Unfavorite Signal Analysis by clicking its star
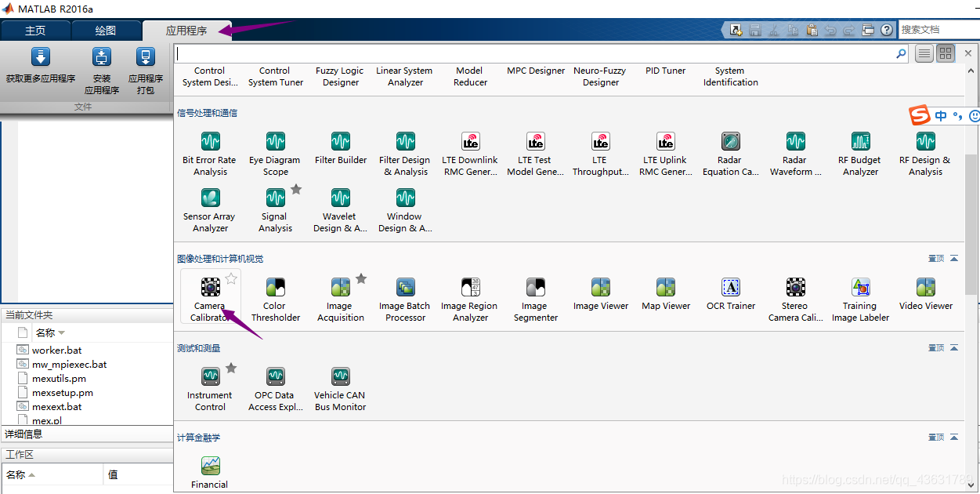This screenshot has width=980, height=494. point(296,189)
